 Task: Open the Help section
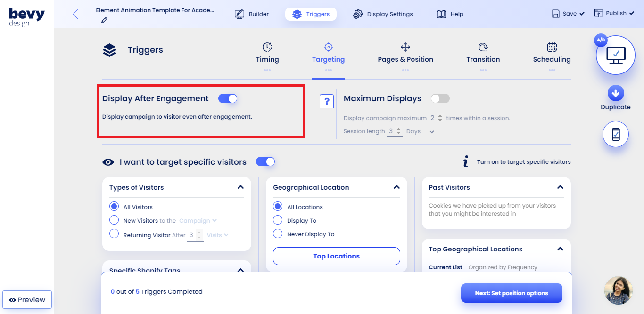[449, 14]
